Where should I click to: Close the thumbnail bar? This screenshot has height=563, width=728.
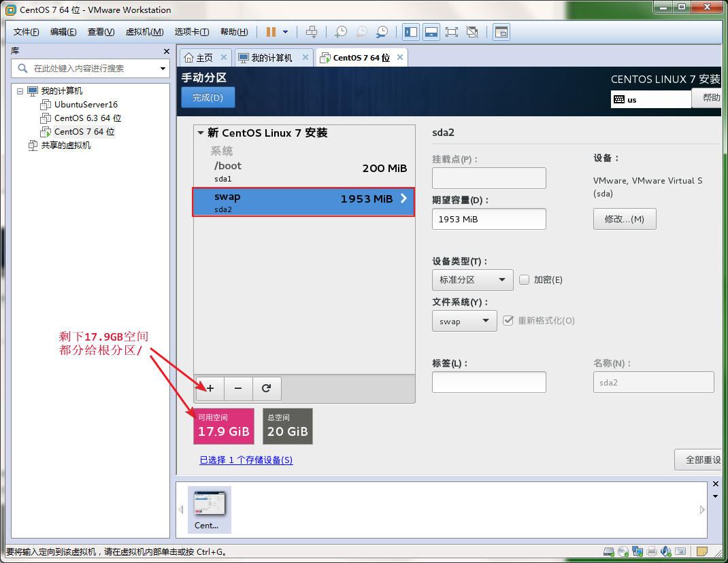click(716, 484)
